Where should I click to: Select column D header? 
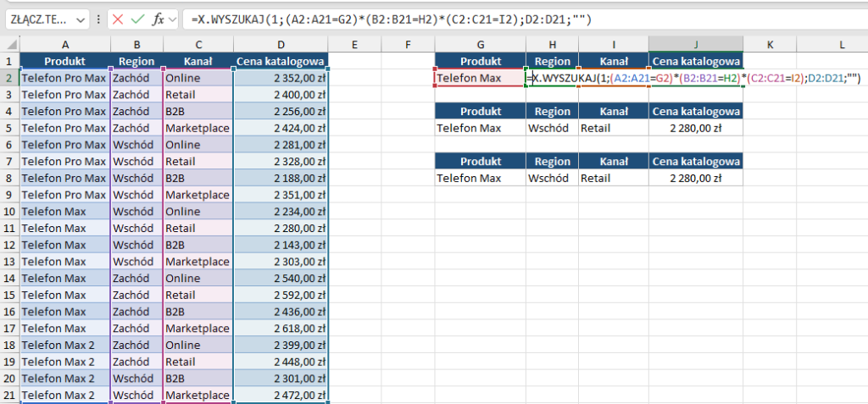point(280,44)
